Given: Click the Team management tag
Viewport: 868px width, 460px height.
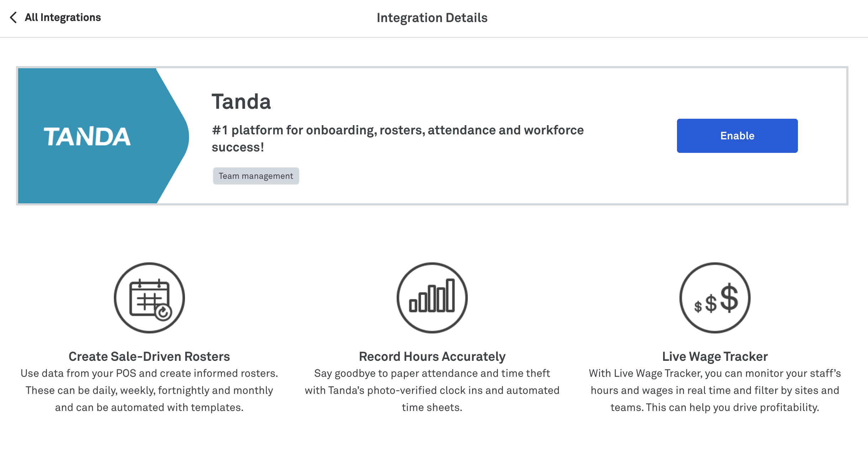Looking at the screenshot, I should pyautogui.click(x=256, y=176).
